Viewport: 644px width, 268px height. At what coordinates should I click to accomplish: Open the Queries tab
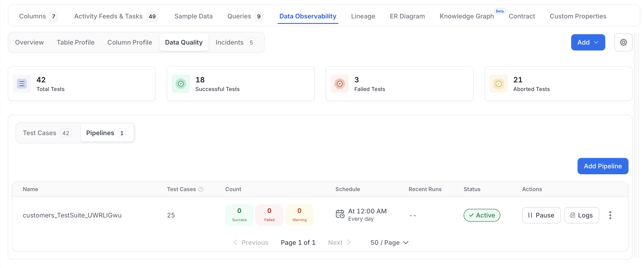coord(245,16)
